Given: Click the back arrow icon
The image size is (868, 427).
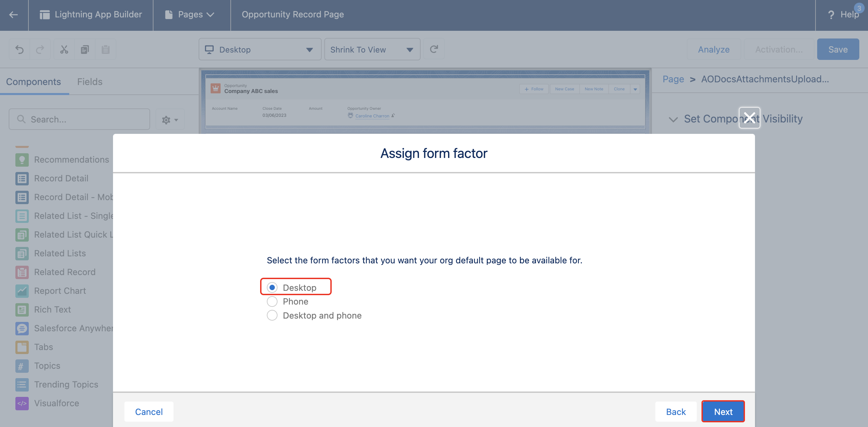Looking at the screenshot, I should (x=13, y=14).
